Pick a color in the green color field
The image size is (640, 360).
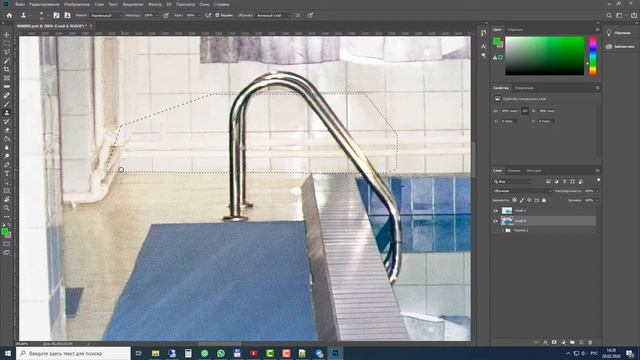pyautogui.click(x=544, y=56)
